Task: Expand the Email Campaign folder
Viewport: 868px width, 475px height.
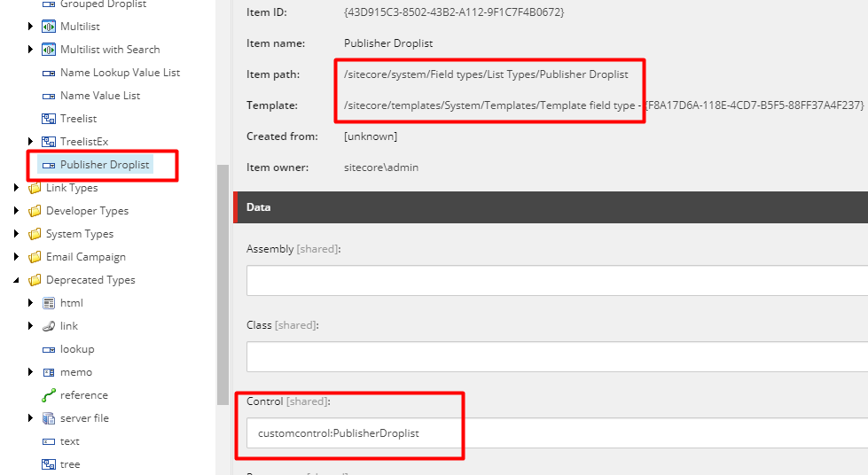Action: (x=17, y=257)
